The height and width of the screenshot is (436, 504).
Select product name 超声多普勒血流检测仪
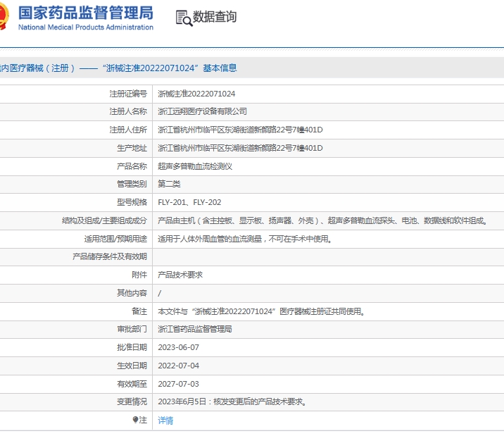[195, 166]
